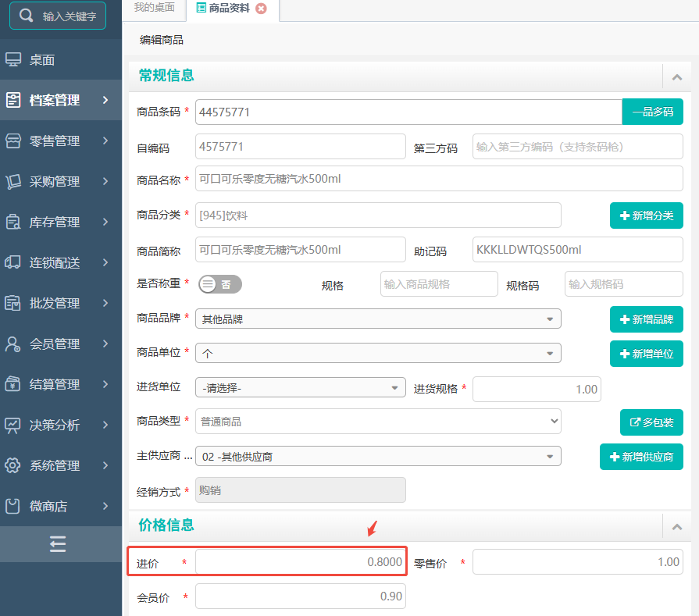Open the 系统管理 menu
Image resolution: width=699 pixels, height=616 pixels.
coord(61,465)
